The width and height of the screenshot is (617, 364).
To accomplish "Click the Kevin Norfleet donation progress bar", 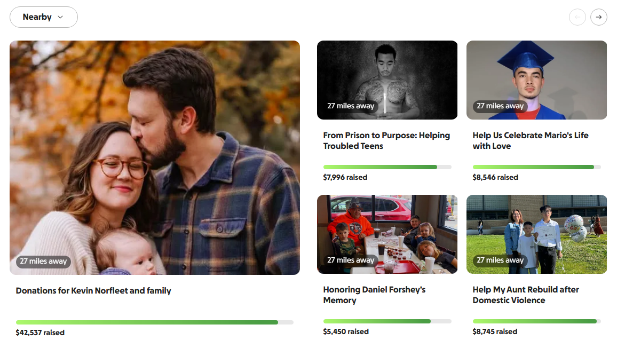I will pos(155,322).
